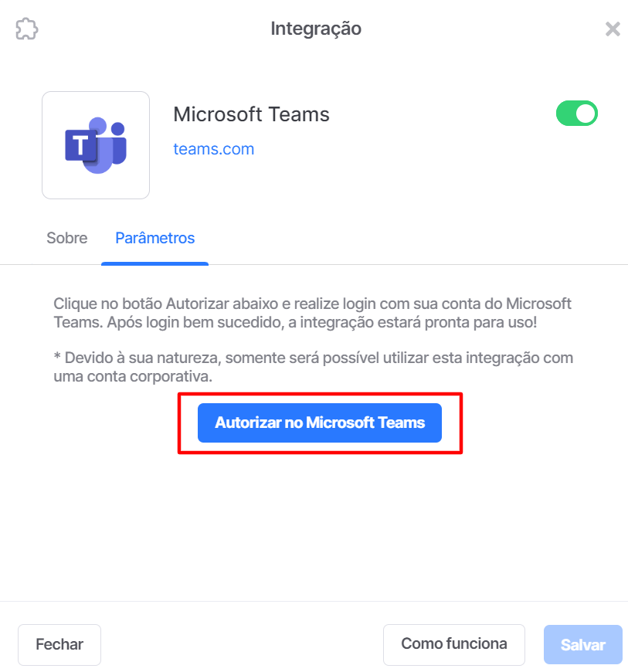Select the Parâmetros tab
Screen dimensions: 628x672
point(154,238)
